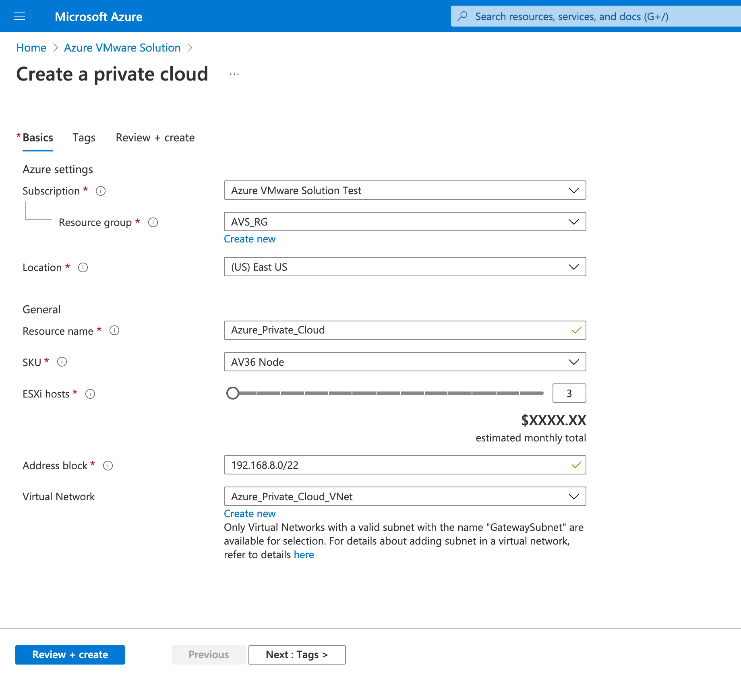The height and width of the screenshot is (700, 741).
Task: Click the Next : Tags button
Action: tap(297, 654)
